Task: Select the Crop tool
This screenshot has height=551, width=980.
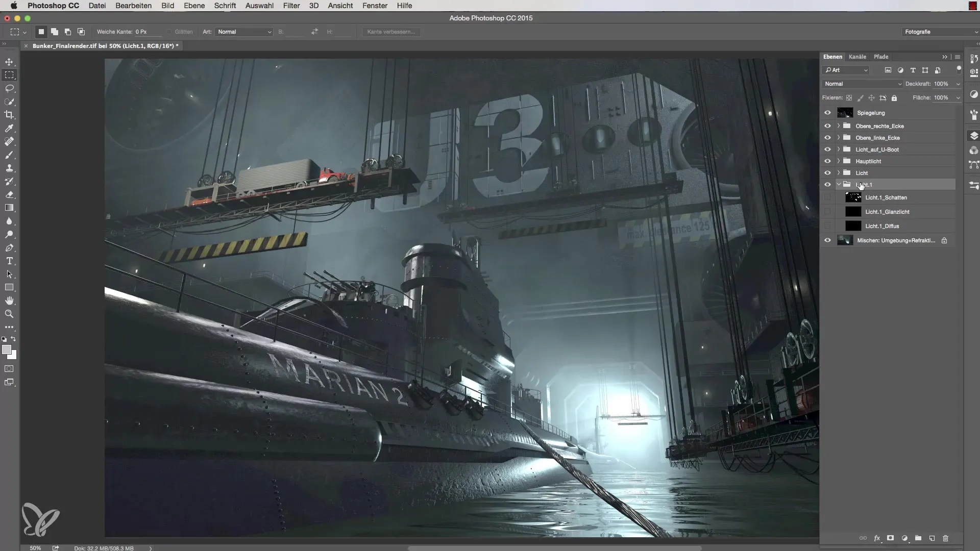Action: (x=9, y=115)
